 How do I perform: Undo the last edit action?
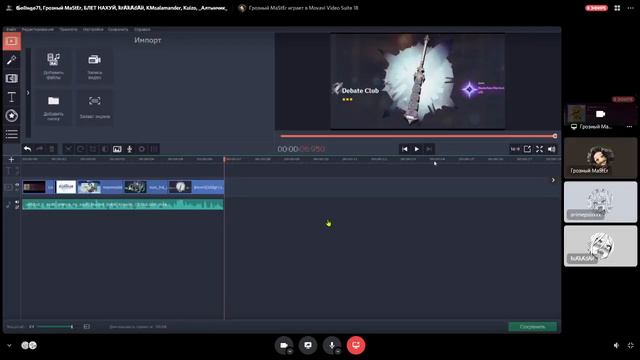tap(27, 149)
